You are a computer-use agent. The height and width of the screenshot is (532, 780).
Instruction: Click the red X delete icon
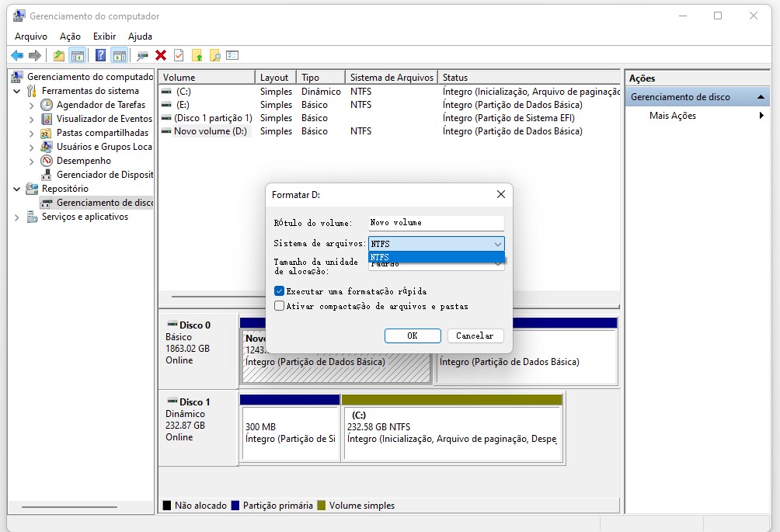tap(161, 55)
